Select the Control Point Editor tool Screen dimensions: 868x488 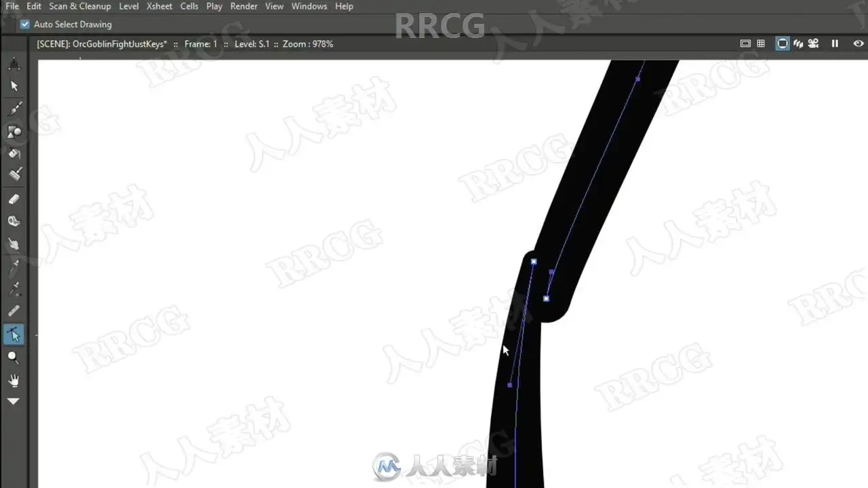[x=14, y=334]
